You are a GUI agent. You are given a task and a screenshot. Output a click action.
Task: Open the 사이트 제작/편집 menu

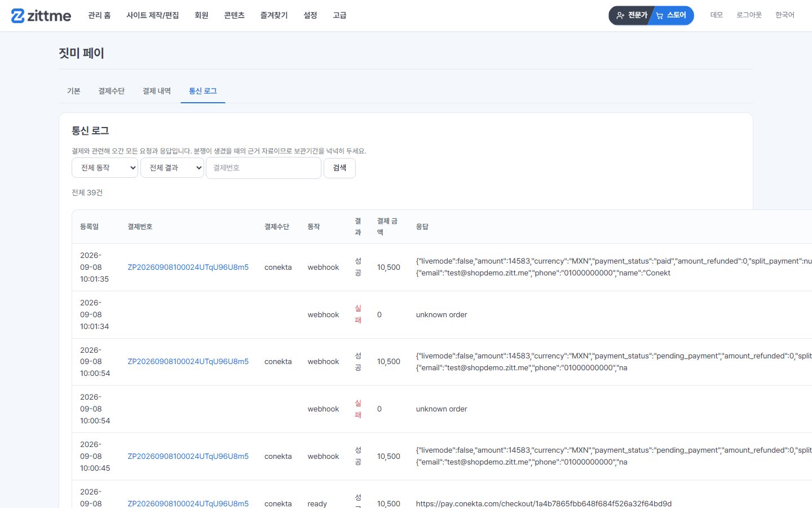pos(152,15)
